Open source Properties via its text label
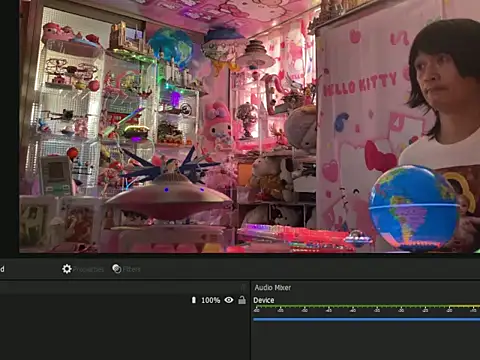This screenshot has height=360, width=480. (88, 269)
